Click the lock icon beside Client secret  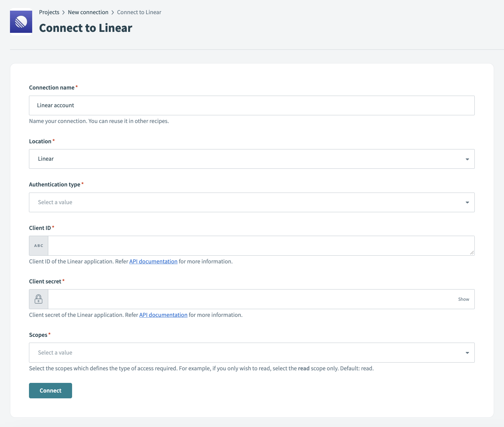pyautogui.click(x=38, y=299)
